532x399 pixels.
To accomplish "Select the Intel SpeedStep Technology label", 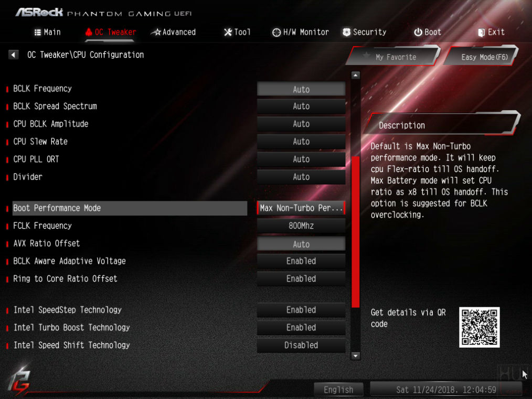I will tap(68, 309).
